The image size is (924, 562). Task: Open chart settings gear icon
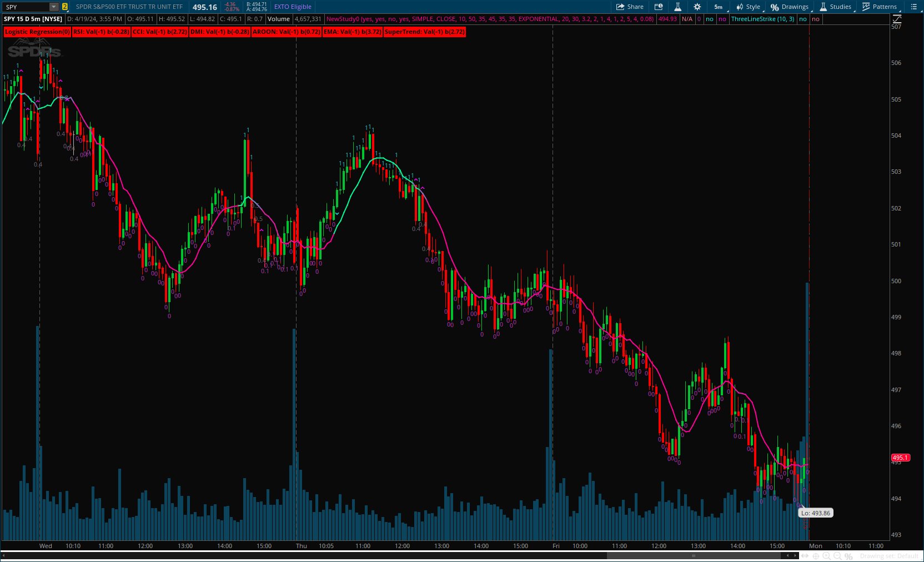click(x=697, y=7)
